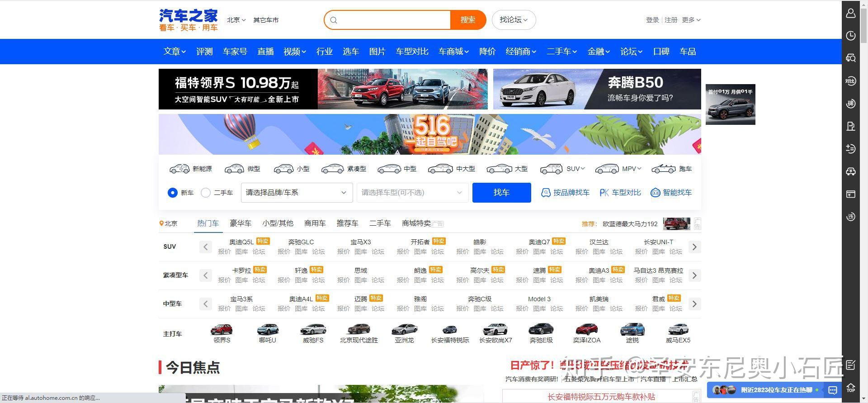868x403 pixels.
Task: Click 注册 link
Action: tap(671, 20)
